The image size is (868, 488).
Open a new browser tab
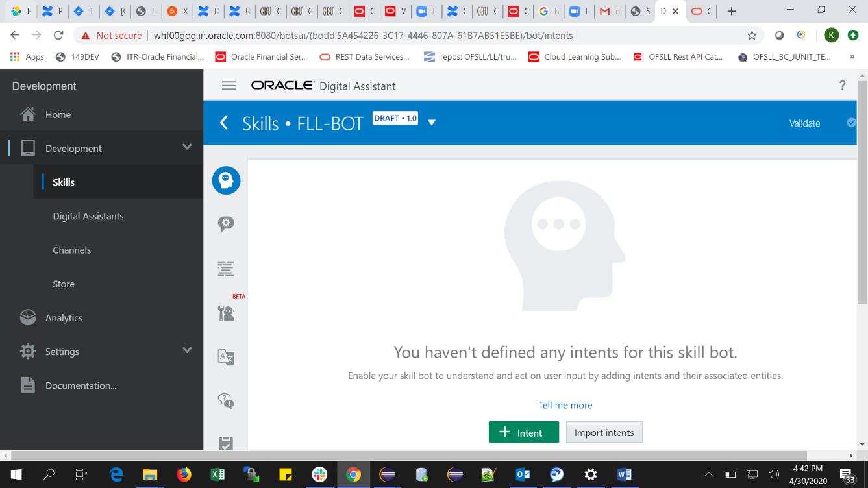[732, 11]
